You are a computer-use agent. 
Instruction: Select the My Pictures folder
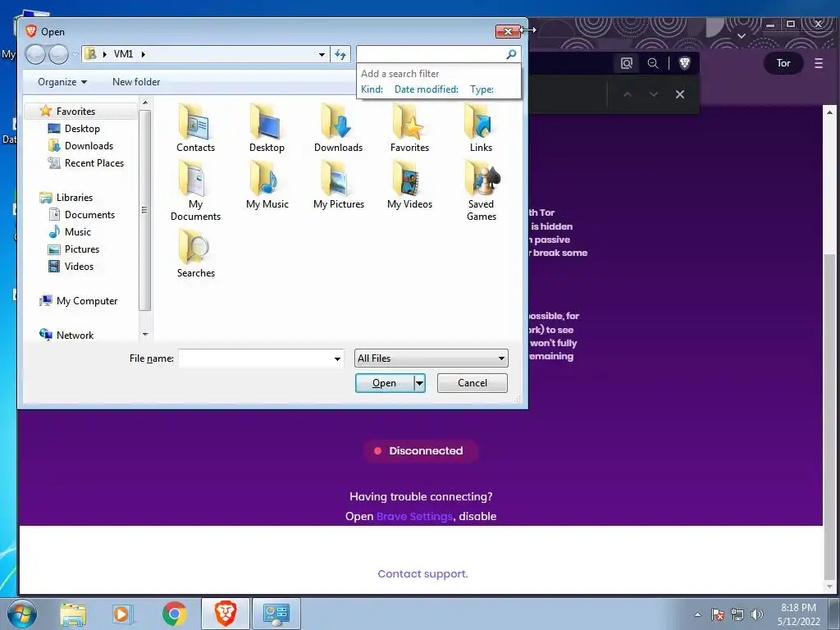pyautogui.click(x=339, y=185)
